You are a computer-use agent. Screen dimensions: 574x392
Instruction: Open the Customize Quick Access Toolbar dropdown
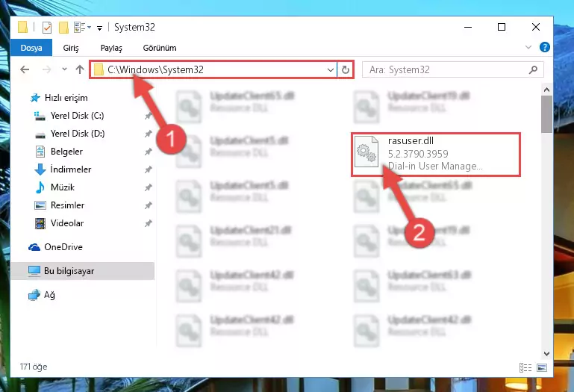click(99, 28)
